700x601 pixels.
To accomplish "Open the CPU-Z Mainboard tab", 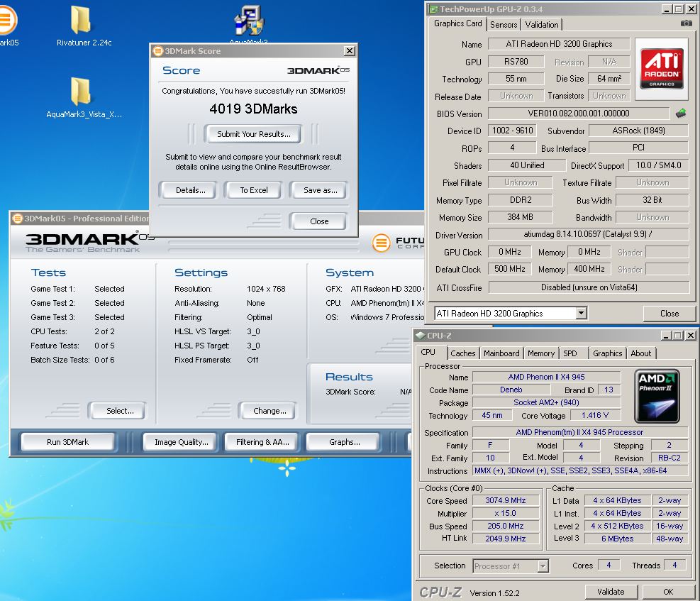I will pos(501,353).
